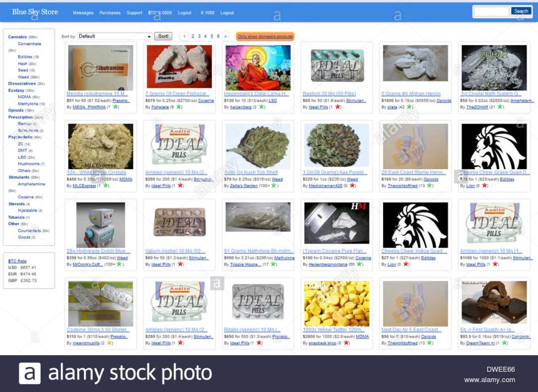Open Sibutramine box product thumbnail
This screenshot has width=538, height=392.
click(x=100, y=68)
